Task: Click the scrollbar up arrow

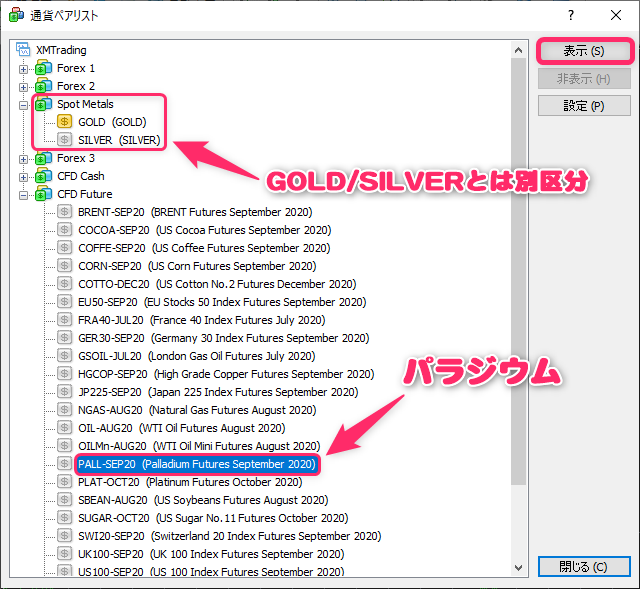Action: pyautogui.click(x=518, y=50)
